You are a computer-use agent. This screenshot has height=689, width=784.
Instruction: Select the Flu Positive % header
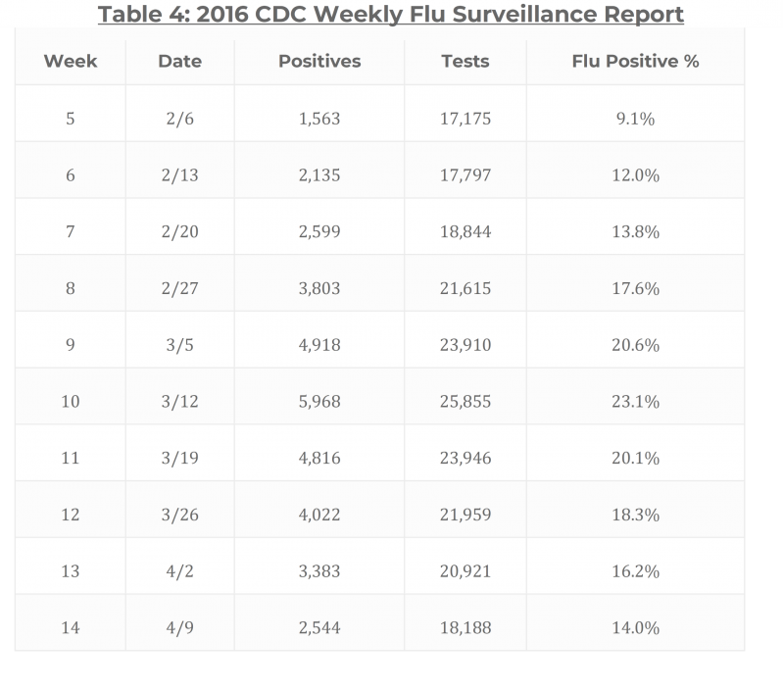tap(635, 61)
